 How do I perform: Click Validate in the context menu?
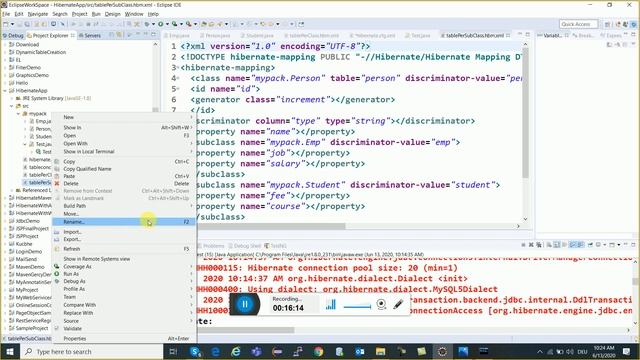click(123, 329)
